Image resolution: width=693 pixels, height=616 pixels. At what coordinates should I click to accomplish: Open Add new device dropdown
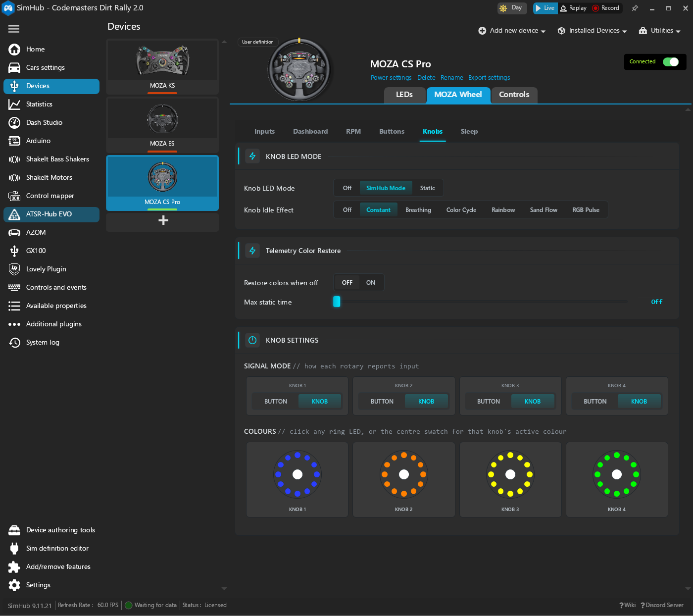512,31
